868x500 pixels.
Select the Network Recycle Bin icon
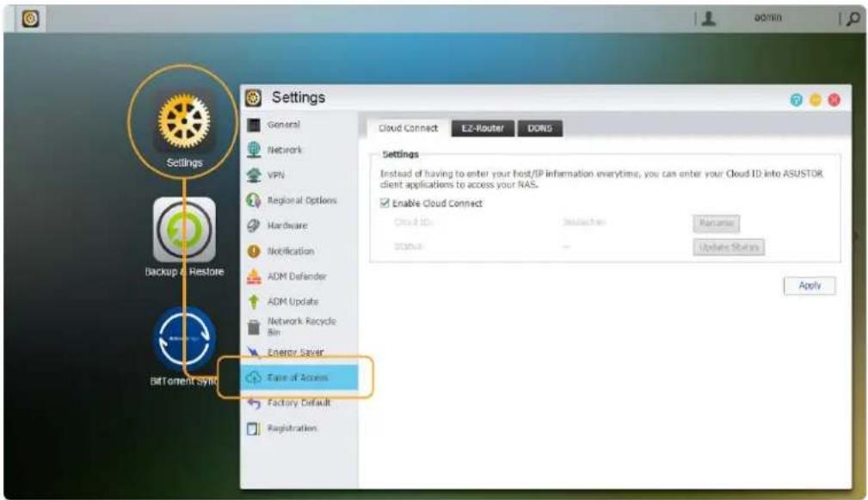coord(254,327)
